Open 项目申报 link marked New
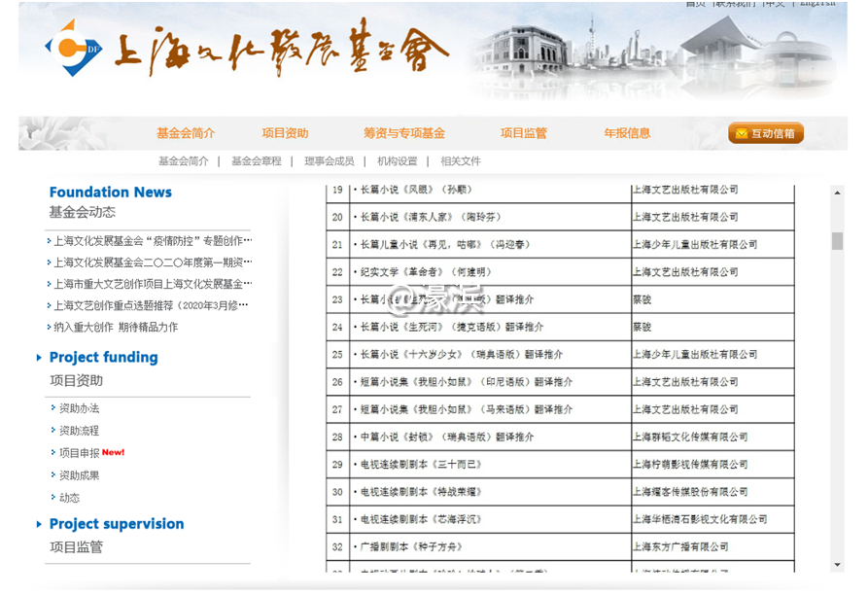The width and height of the screenshot is (868, 595). [x=79, y=453]
